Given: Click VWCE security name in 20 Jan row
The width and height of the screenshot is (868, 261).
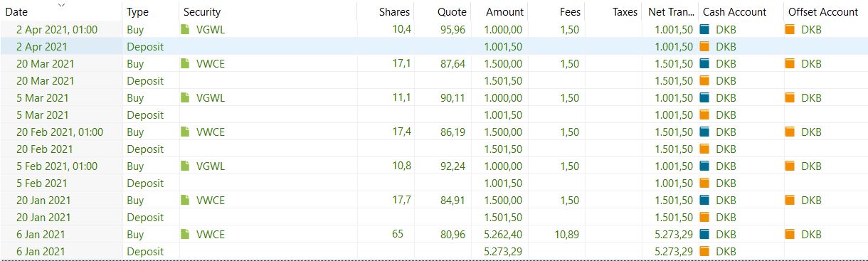Looking at the screenshot, I should pyautogui.click(x=211, y=200).
